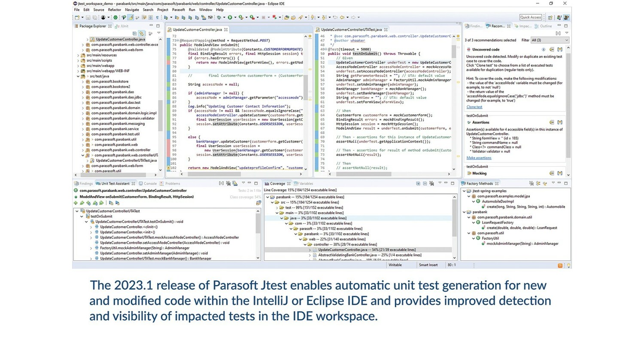This screenshot has width=644, height=337.
Task: Click the Clone test link
Action: (x=474, y=107)
